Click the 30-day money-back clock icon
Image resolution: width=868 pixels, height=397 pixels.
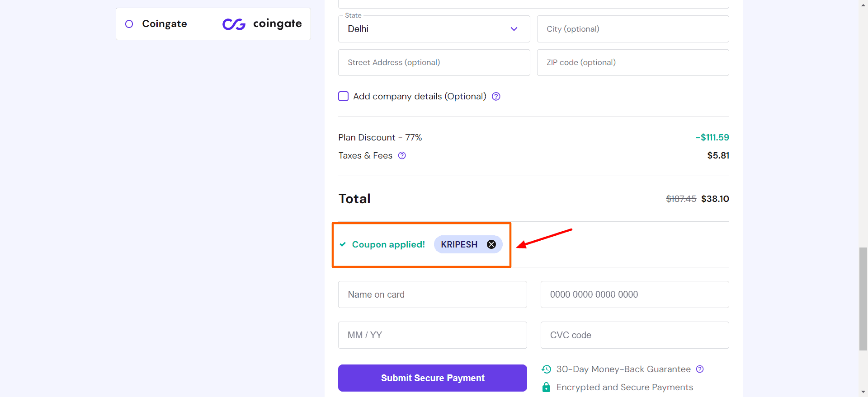pos(546,369)
